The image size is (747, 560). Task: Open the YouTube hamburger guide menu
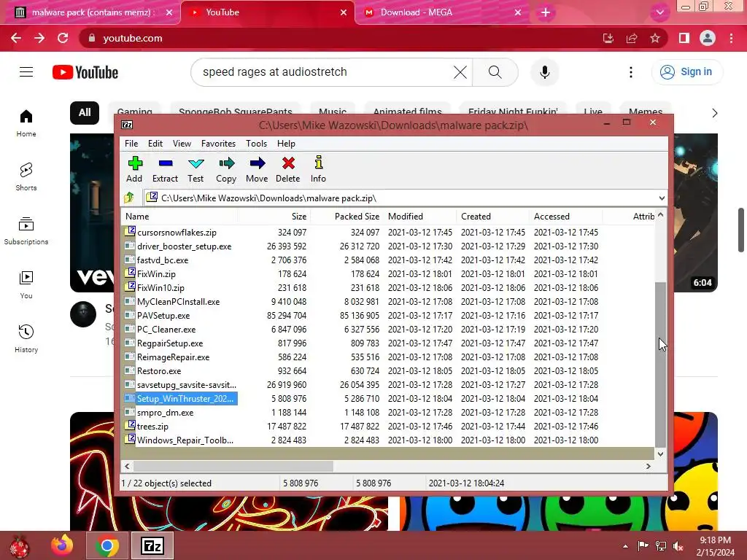tap(26, 72)
